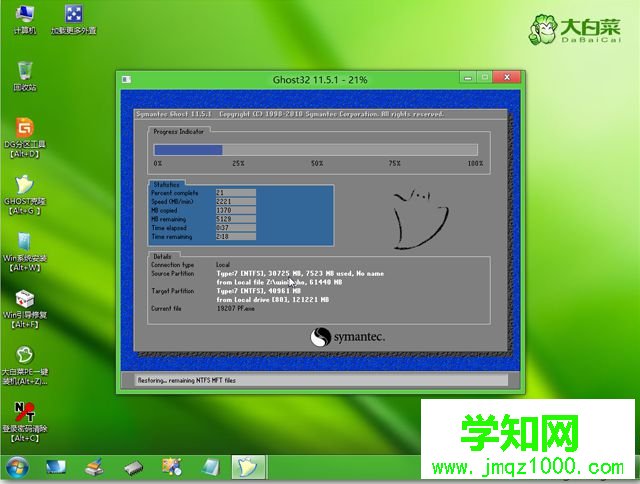Screen dimensions: 640x484
Task: Click the Time elapsed value 0:37
Action: click(236, 228)
